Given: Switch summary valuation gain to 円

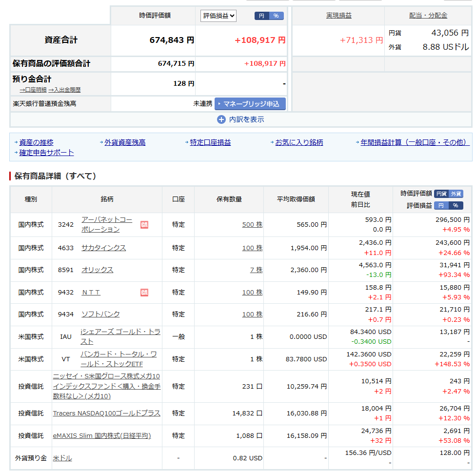Looking at the screenshot, I should pyautogui.click(x=262, y=16).
